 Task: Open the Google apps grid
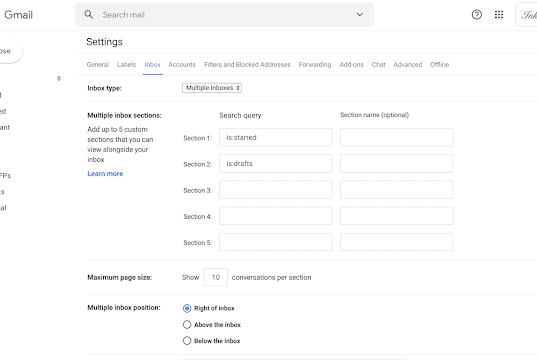(499, 15)
